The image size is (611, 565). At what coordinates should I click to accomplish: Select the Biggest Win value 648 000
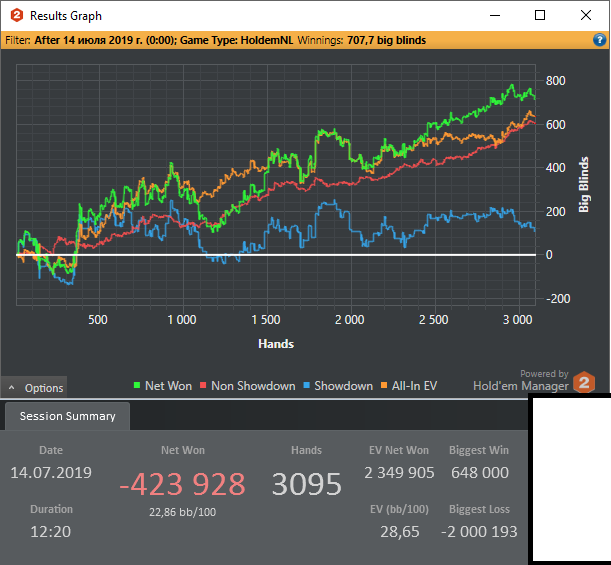click(x=479, y=472)
